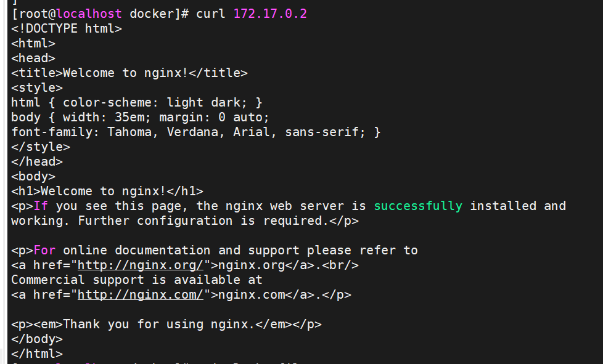Viewport: 603px width, 364px height.
Task: Click the 'body { width: 35em' line
Action: [141, 118]
